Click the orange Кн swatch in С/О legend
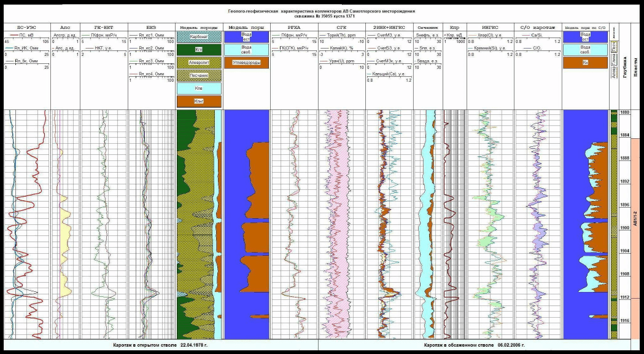The width and height of the screenshot is (644, 354). click(585, 63)
